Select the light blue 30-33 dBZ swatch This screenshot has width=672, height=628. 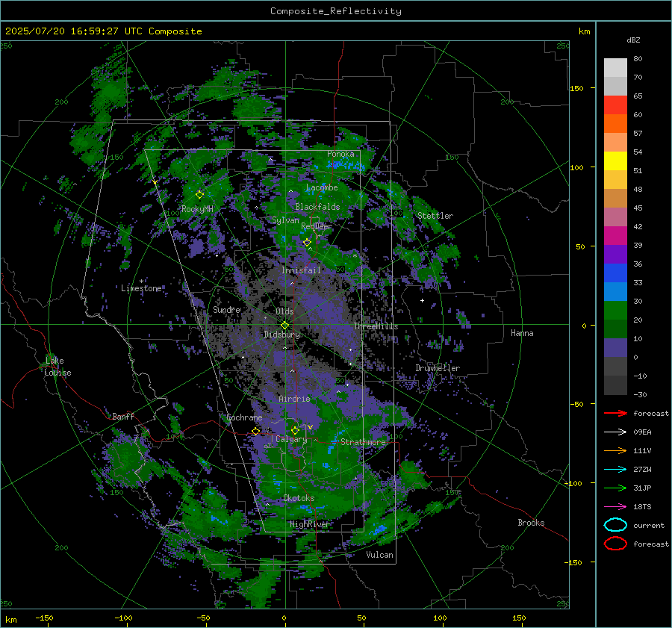[x=615, y=292]
